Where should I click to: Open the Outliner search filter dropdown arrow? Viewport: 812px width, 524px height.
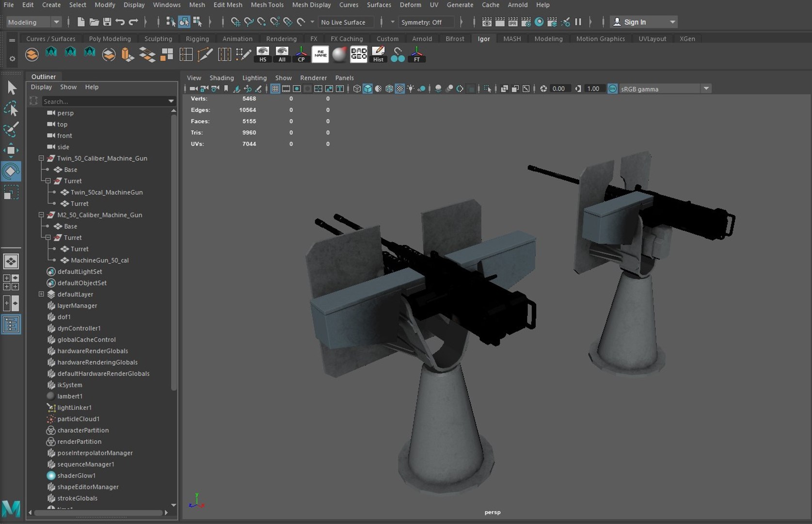pyautogui.click(x=171, y=101)
